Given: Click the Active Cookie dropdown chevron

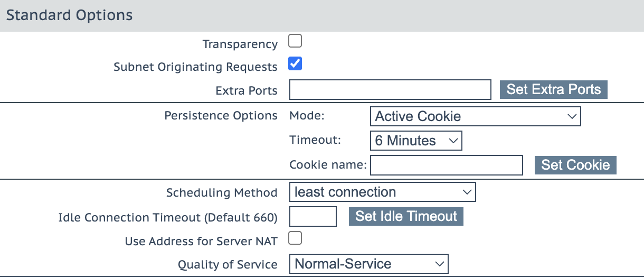Looking at the screenshot, I should [572, 117].
